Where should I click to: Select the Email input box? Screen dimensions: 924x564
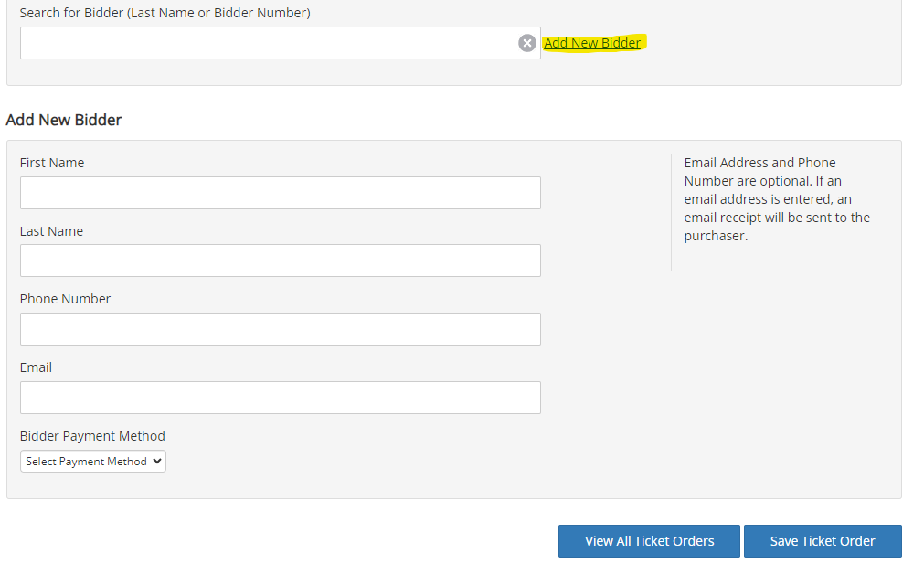(280, 397)
